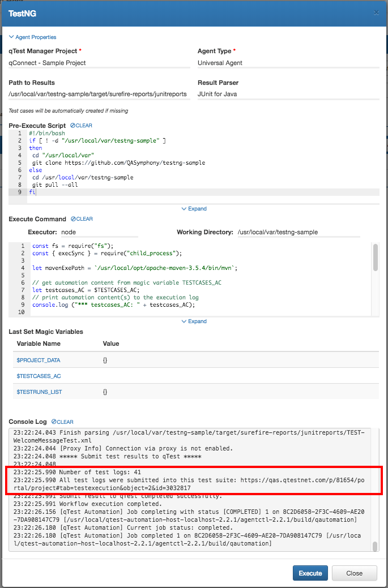Clear the Execute Command
Screen dimensions: 388x588
tap(82, 219)
